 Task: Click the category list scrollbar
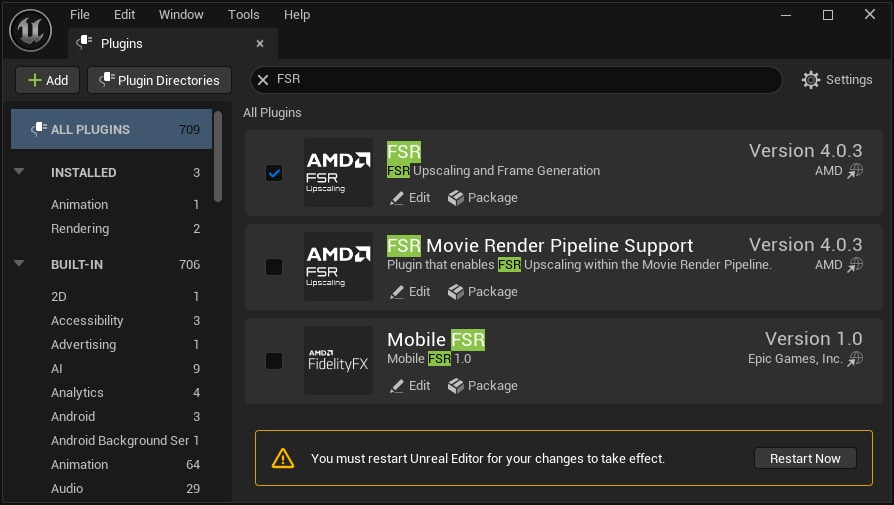click(x=218, y=155)
